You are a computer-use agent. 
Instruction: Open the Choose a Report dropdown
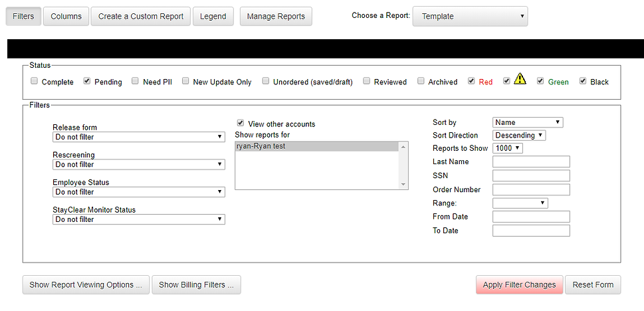coord(470,17)
